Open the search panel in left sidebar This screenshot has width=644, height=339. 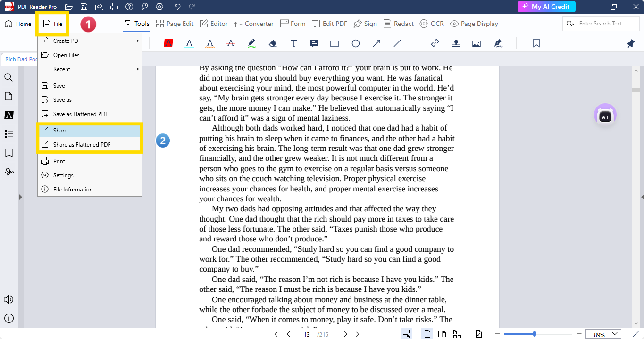(x=8, y=77)
